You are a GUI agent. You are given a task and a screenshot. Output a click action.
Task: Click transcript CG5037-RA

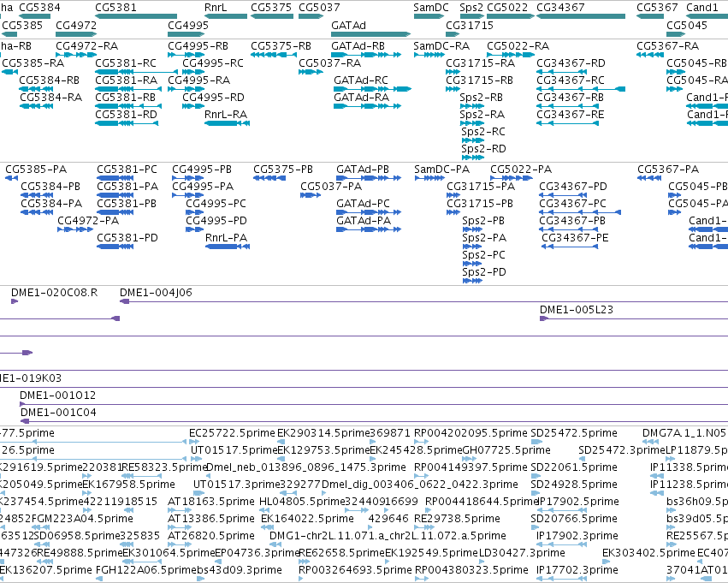[329, 63]
